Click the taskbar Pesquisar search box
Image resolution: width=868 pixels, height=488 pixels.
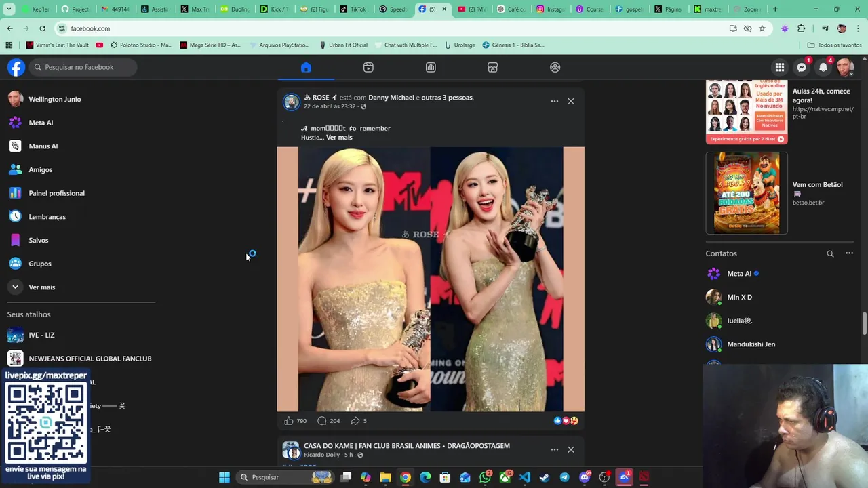point(285,477)
